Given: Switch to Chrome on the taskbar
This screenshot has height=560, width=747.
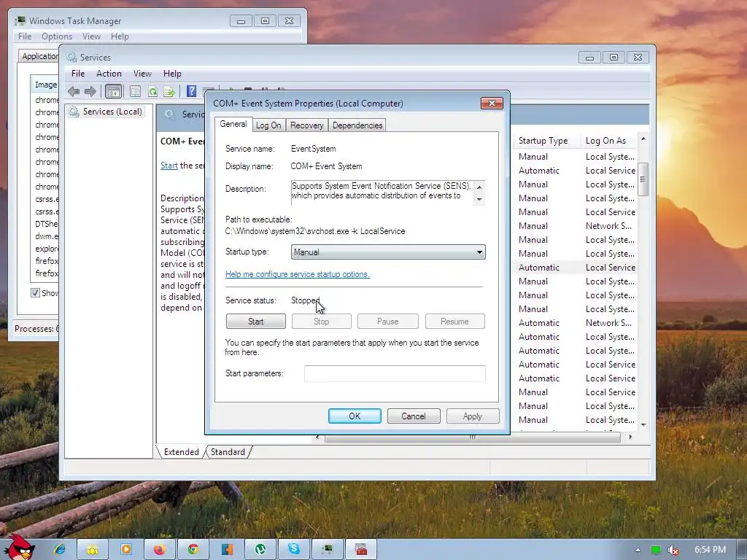Looking at the screenshot, I should pos(193,550).
